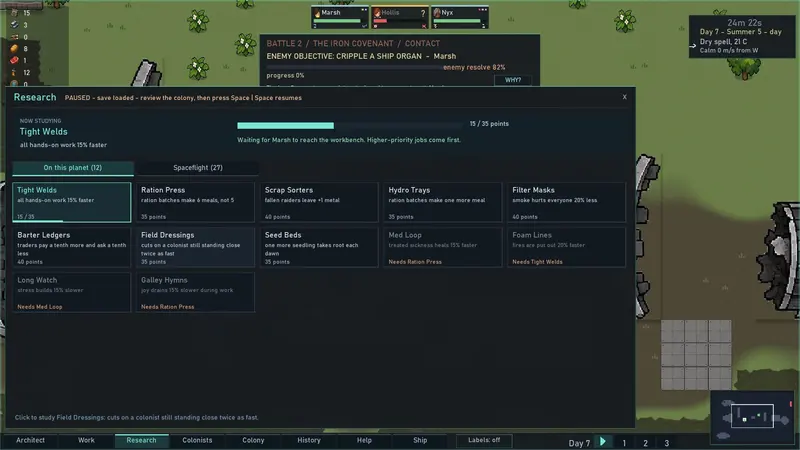This screenshot has height=450, width=800.
Task: Open the Work menu
Action: tap(86, 440)
